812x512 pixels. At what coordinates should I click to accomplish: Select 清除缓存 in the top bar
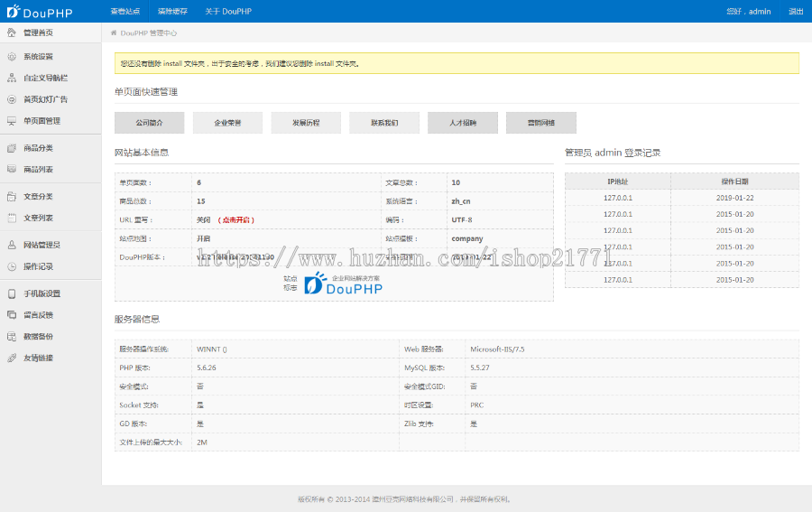click(x=172, y=12)
